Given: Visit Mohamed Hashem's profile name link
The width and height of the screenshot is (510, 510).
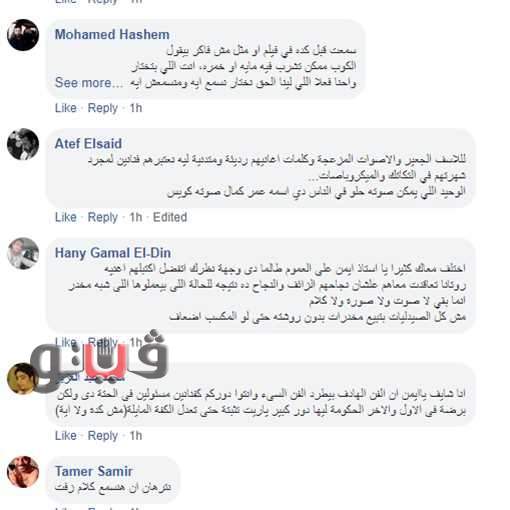Looking at the screenshot, I should [112, 35].
